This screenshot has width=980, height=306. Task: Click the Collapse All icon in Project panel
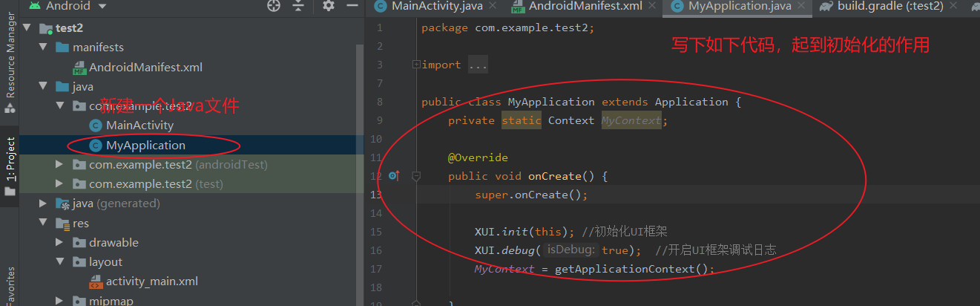(298, 6)
